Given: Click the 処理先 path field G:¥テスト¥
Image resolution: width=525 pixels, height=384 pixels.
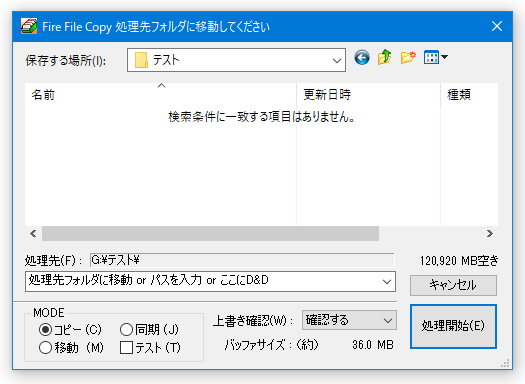Looking at the screenshot, I should [x=242, y=260].
